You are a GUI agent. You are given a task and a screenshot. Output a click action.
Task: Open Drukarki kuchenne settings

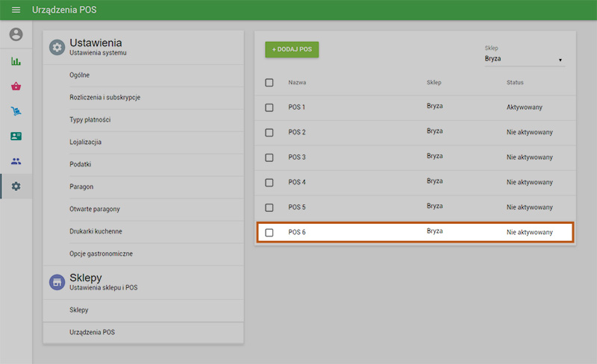point(96,231)
